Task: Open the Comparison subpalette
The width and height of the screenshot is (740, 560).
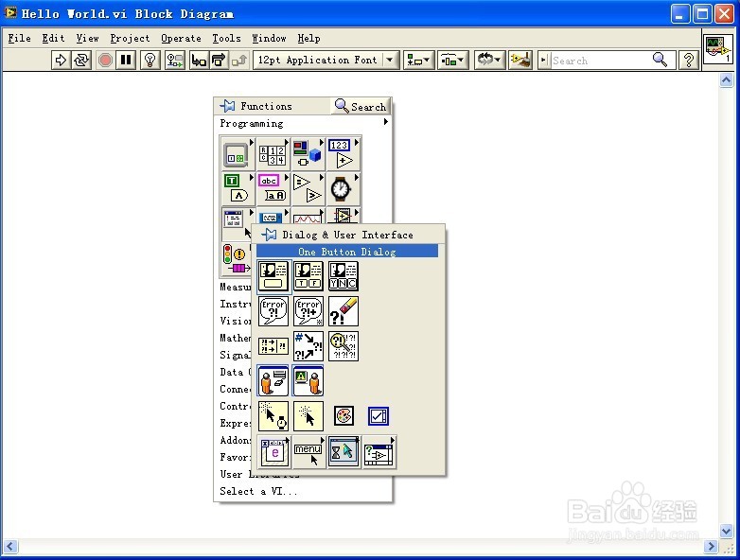Action: pyautogui.click(x=308, y=188)
